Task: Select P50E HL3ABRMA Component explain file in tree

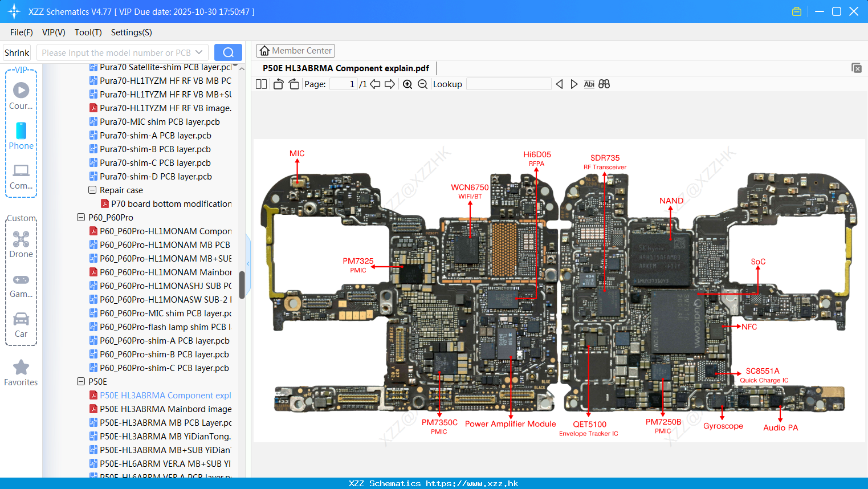Action: click(x=160, y=395)
